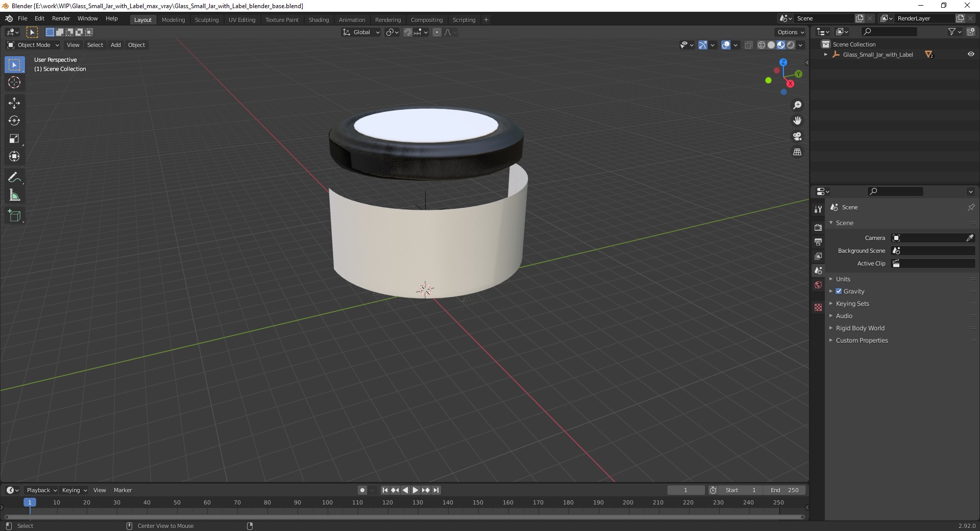
Task: Select the Cursor tool in the toolbar
Action: tap(14, 82)
